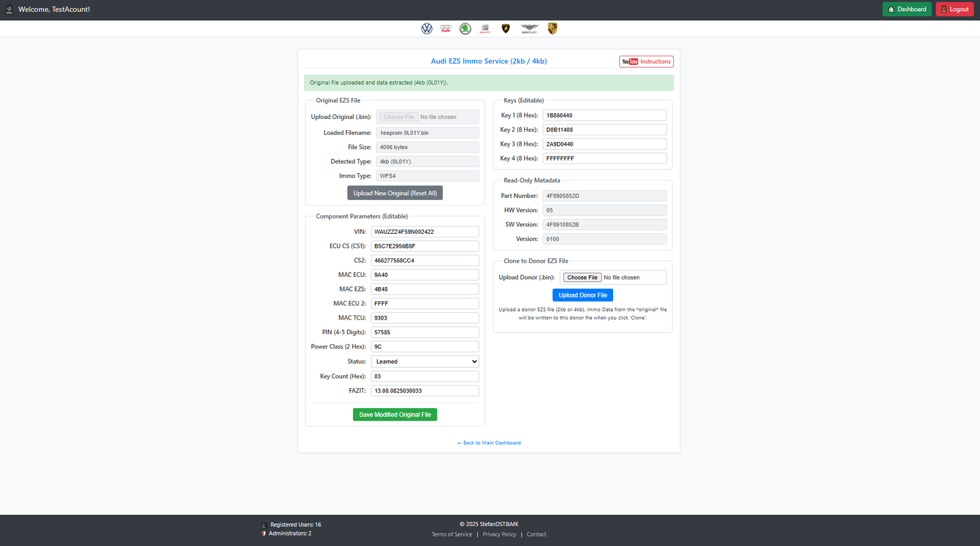This screenshot has width=980, height=546.
Task: Click the © 2025 StefanDST&MK text
Action: [489, 524]
